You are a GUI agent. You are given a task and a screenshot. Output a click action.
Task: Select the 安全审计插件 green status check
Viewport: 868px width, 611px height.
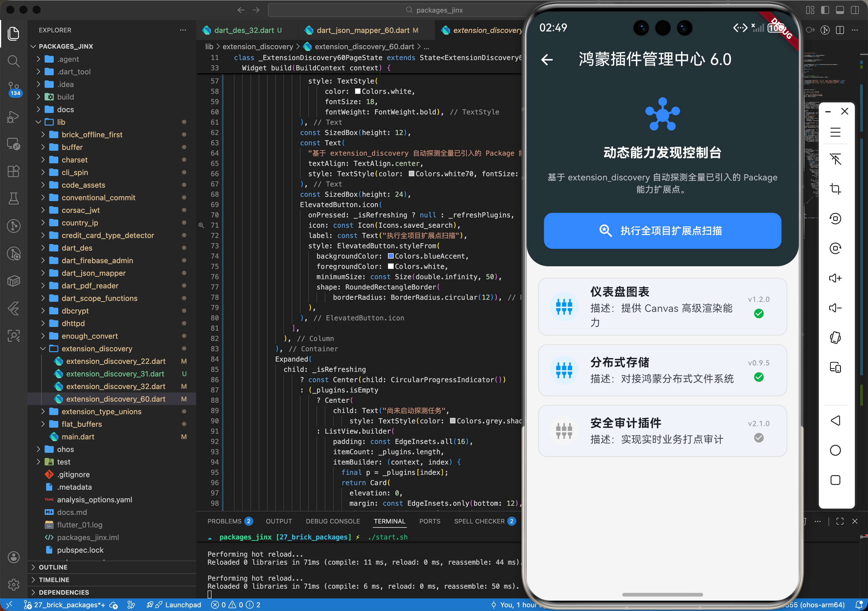759,438
